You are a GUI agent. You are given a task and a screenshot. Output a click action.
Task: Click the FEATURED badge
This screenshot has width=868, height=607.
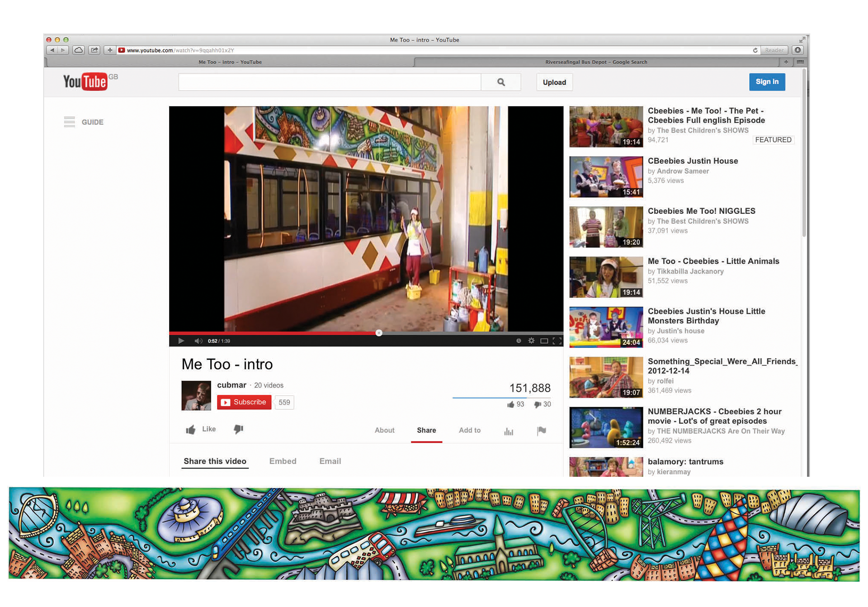tap(773, 140)
